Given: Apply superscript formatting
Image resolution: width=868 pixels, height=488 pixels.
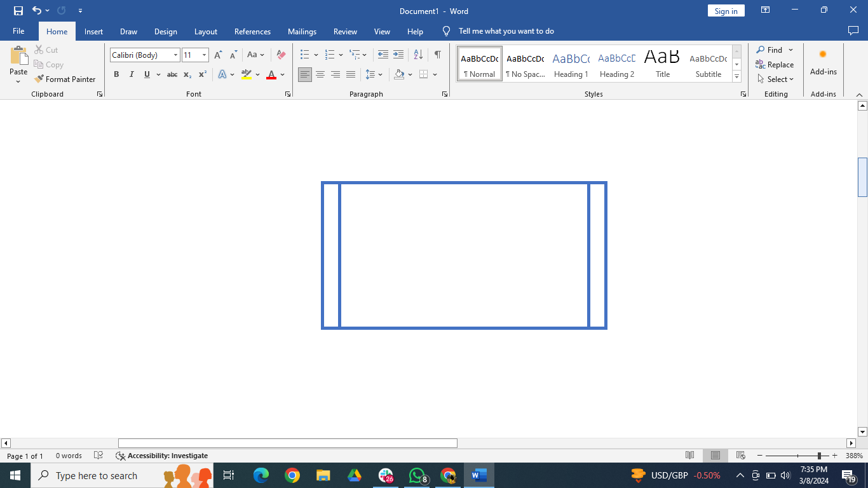Looking at the screenshot, I should 203,74.
